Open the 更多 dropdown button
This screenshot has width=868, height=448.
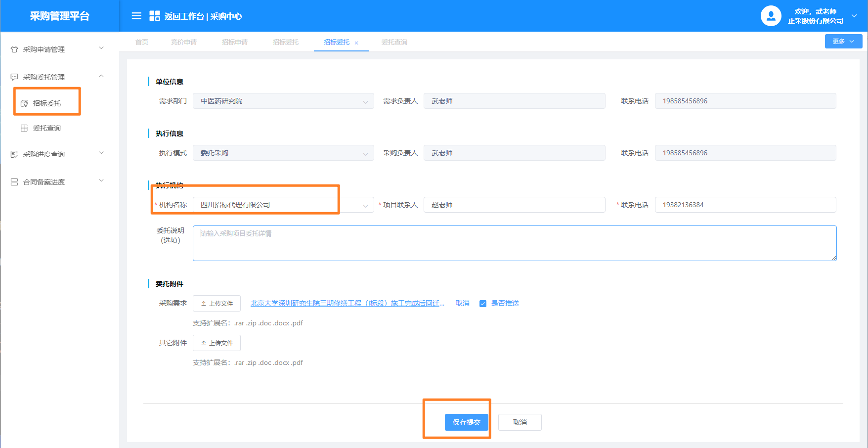click(x=843, y=42)
